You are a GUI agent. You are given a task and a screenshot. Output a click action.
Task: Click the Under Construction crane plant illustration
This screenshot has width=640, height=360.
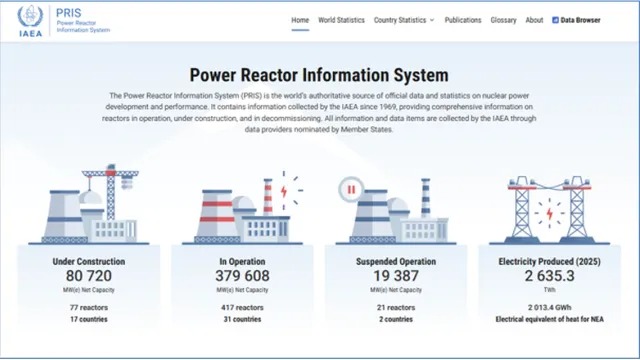click(x=89, y=204)
